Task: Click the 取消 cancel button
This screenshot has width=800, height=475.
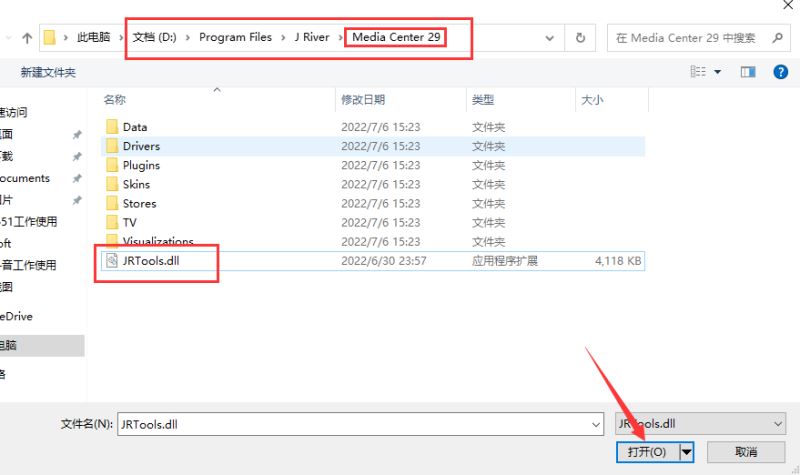Action: click(746, 452)
